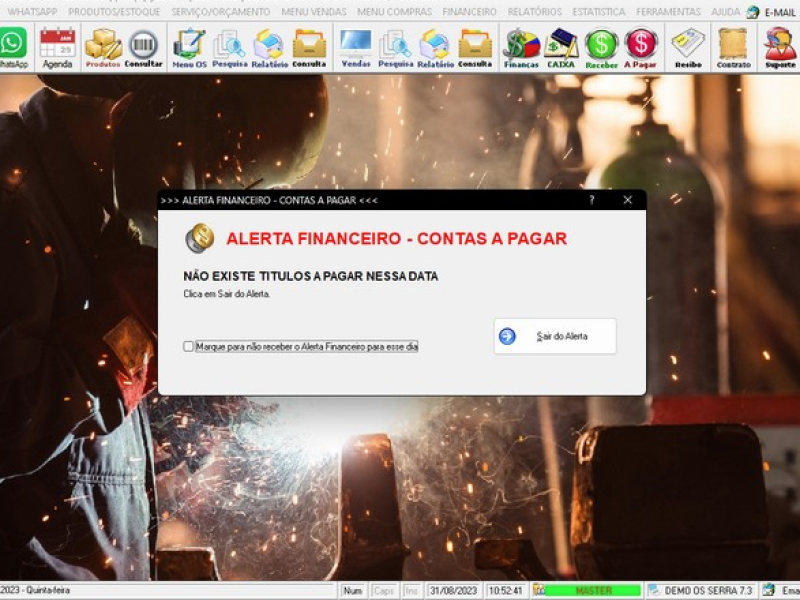Click the Quinta-feira weekday text in the status bar
Screen dimensions: 800x600
click(x=48, y=590)
